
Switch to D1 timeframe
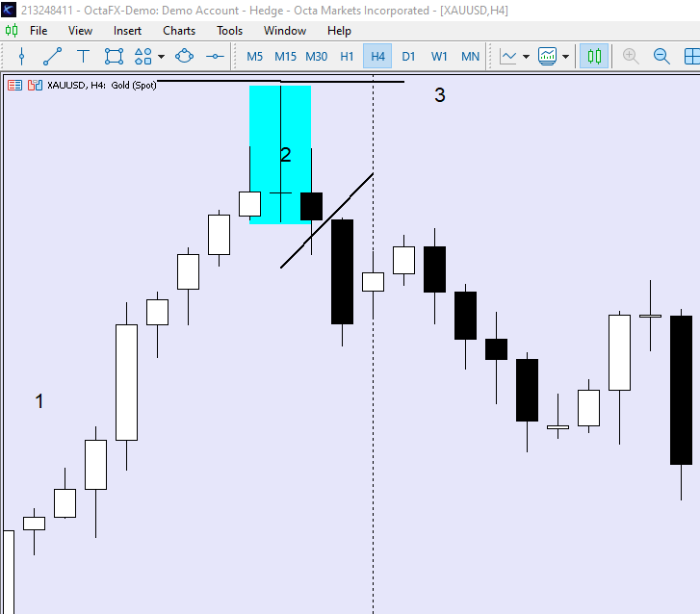coord(408,57)
